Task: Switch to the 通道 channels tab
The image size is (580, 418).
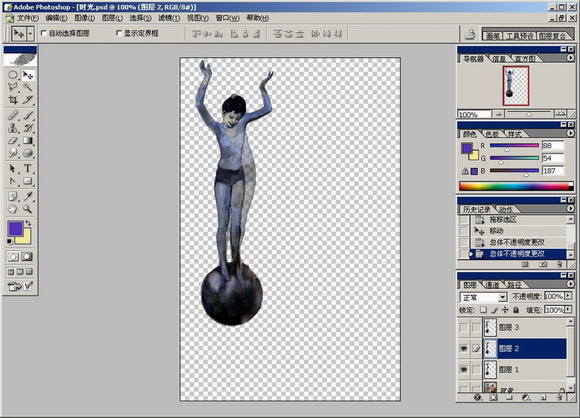Action: (492, 285)
